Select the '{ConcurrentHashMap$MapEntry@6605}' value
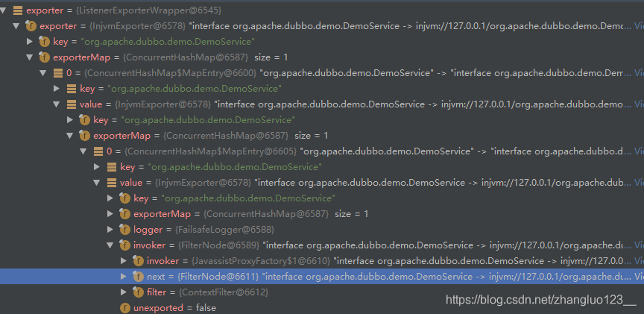644x314 pixels. [211, 151]
